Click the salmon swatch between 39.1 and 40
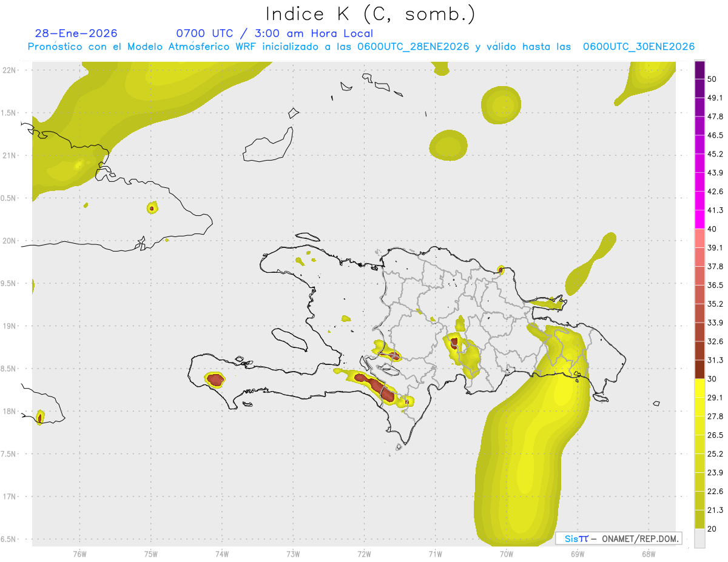Screen dimensions: 728x562 pyautogui.click(x=700, y=238)
